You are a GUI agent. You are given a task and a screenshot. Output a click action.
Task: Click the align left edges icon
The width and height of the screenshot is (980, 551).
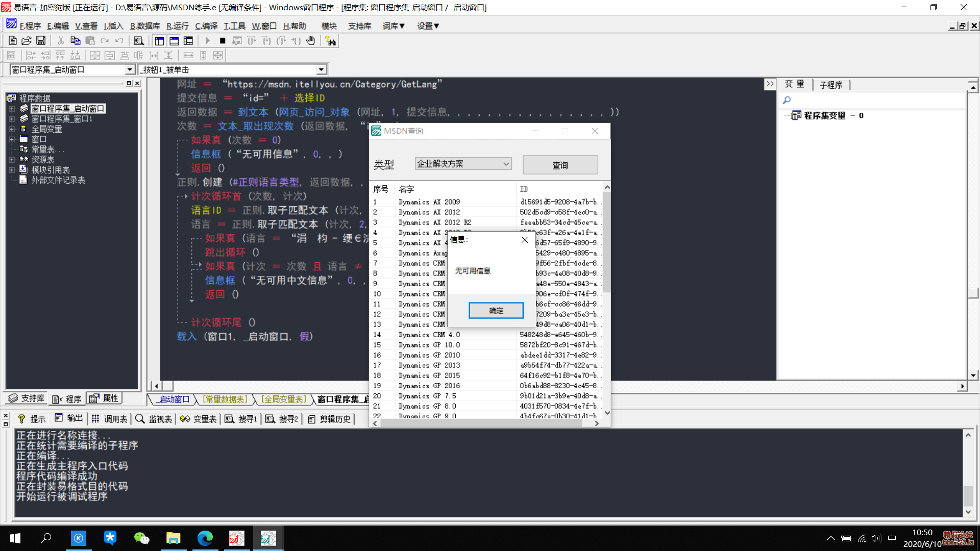[x=31, y=56]
